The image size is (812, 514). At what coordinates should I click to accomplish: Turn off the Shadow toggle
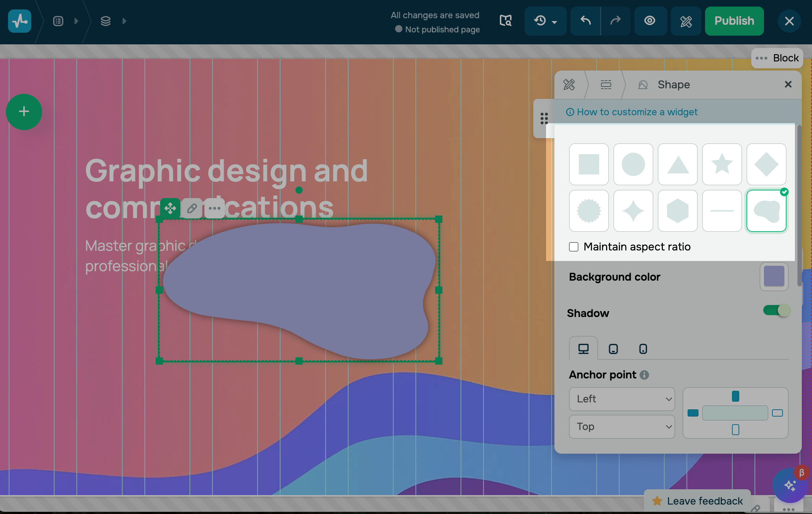(776, 310)
